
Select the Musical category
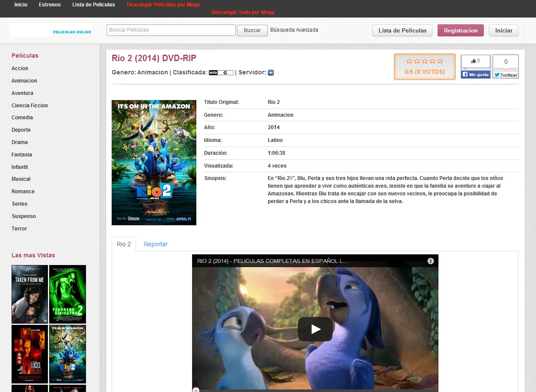coord(21,179)
